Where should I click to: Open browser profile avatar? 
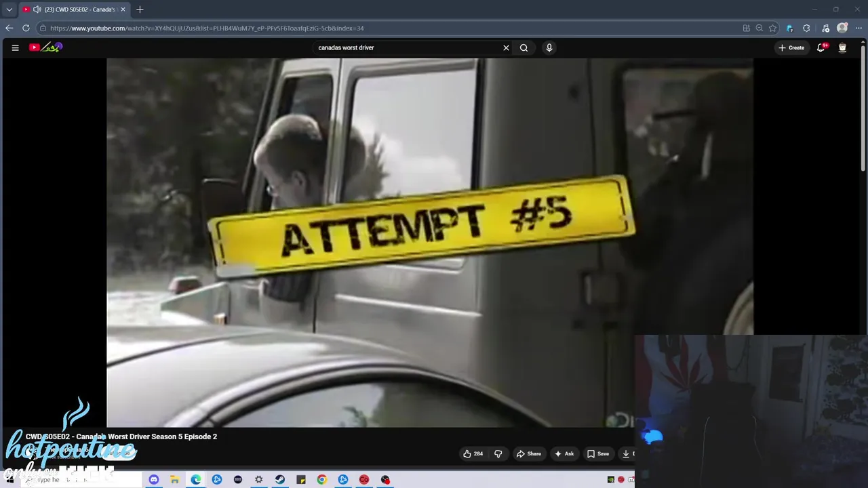click(x=842, y=28)
